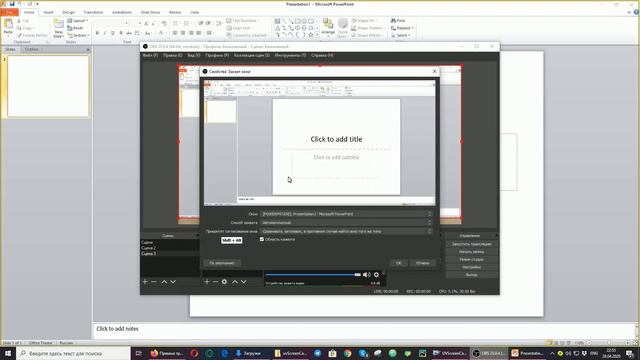This screenshot has height=360, width=640.
Task: Open the Окно window selection dropdown
Action: (x=346, y=214)
